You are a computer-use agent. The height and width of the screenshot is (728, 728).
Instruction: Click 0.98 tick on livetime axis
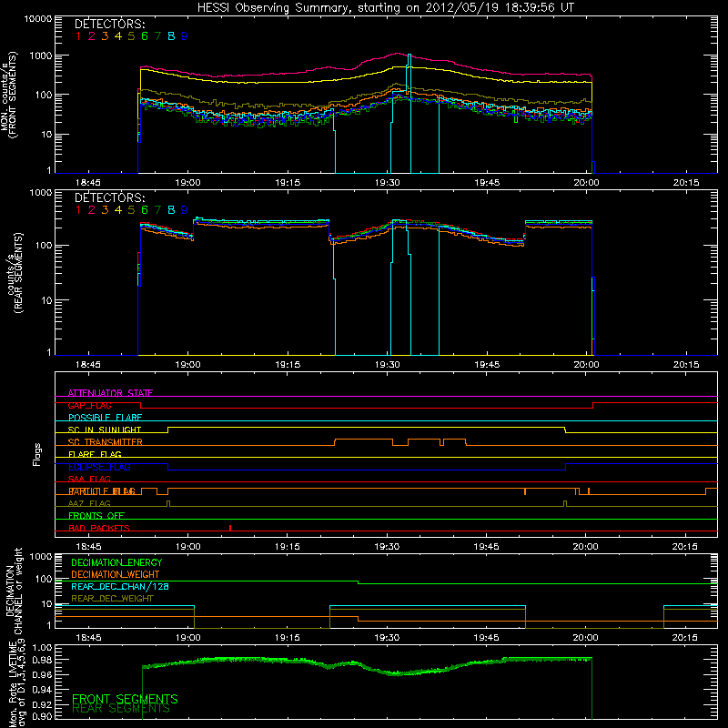(x=42, y=659)
